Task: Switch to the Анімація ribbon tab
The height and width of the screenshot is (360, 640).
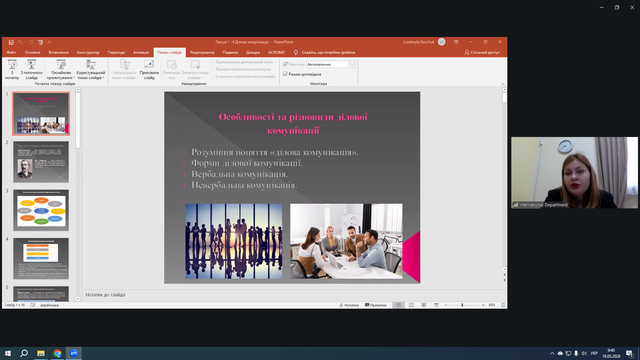Action: (x=141, y=53)
